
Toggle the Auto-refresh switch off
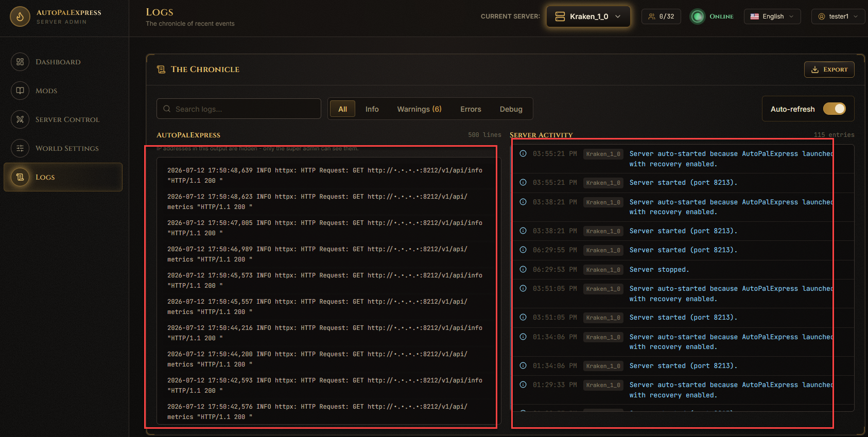point(834,109)
